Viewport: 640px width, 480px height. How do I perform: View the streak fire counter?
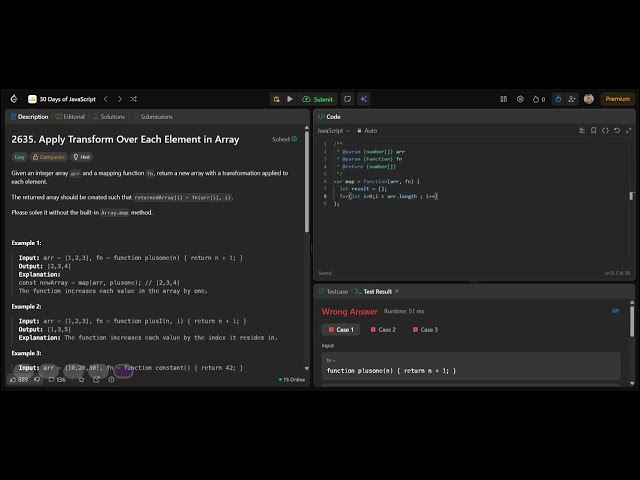(539, 99)
